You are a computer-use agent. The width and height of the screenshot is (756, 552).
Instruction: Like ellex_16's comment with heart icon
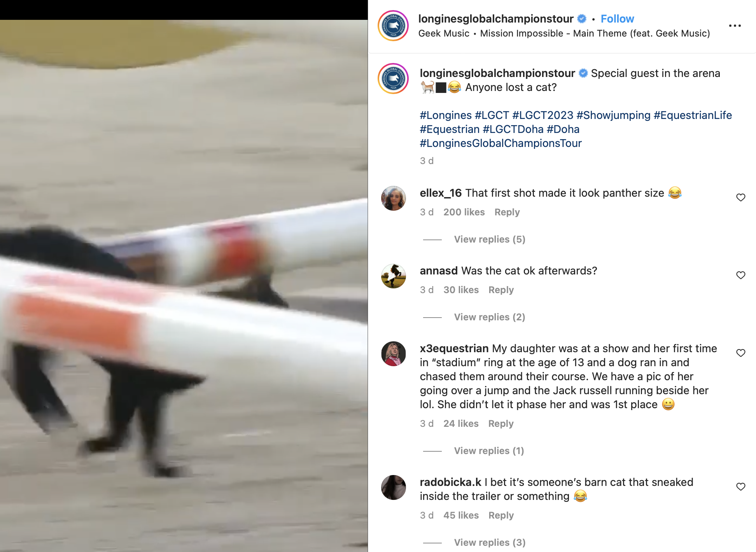(x=740, y=197)
